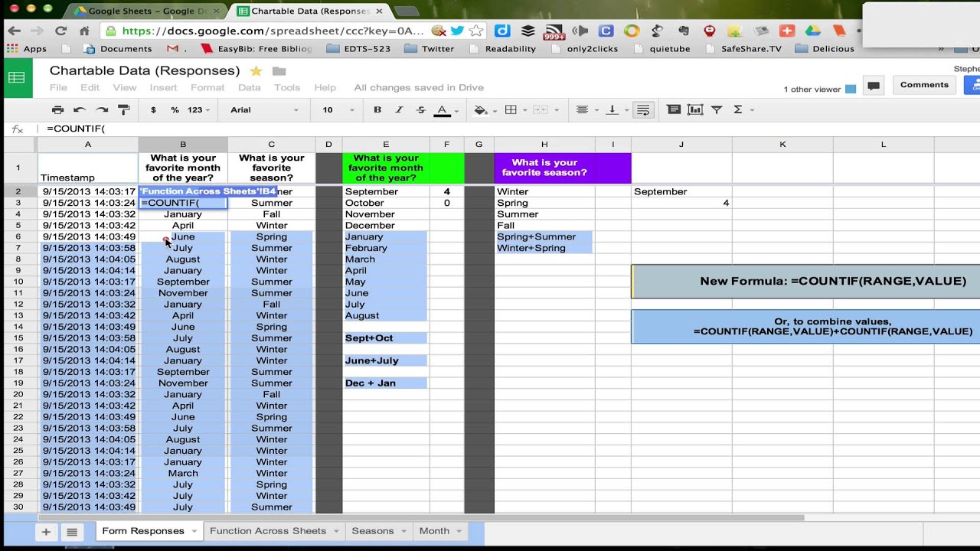Click the Evernote elephant extension icon

click(657, 31)
